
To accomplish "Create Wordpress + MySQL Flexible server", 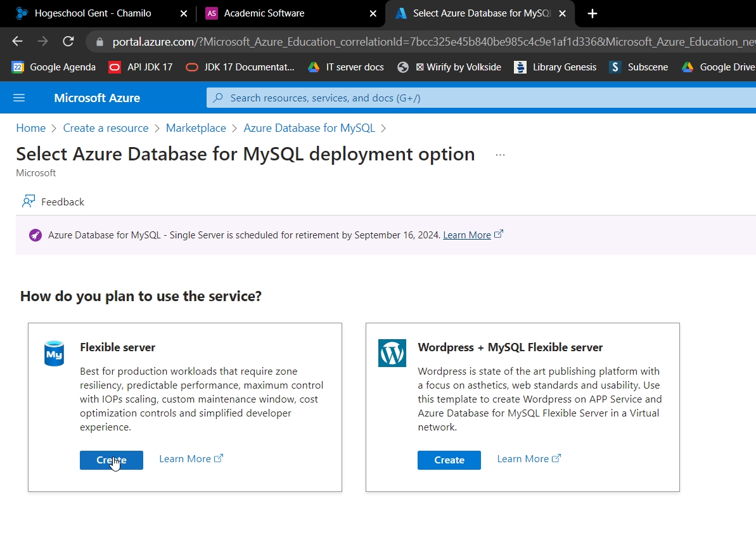I will (449, 460).
